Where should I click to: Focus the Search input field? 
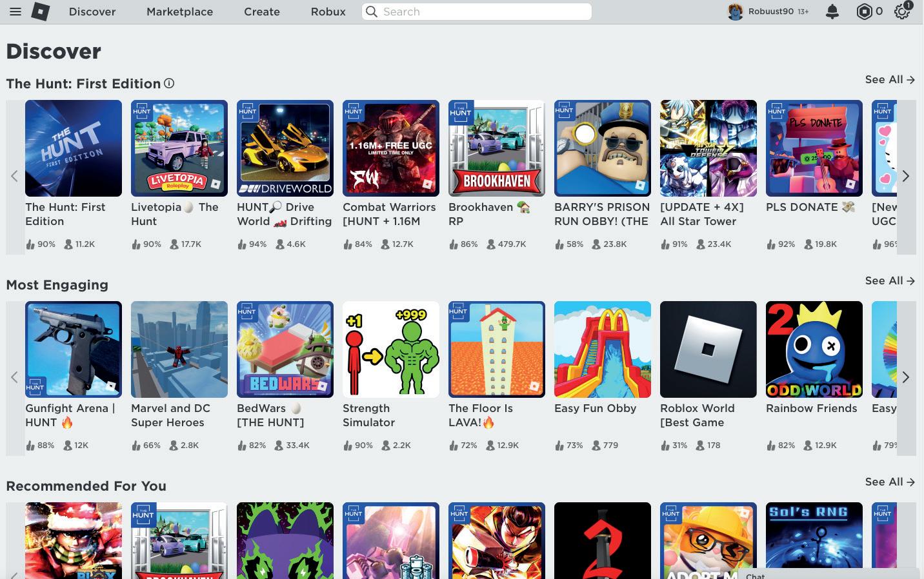point(477,12)
